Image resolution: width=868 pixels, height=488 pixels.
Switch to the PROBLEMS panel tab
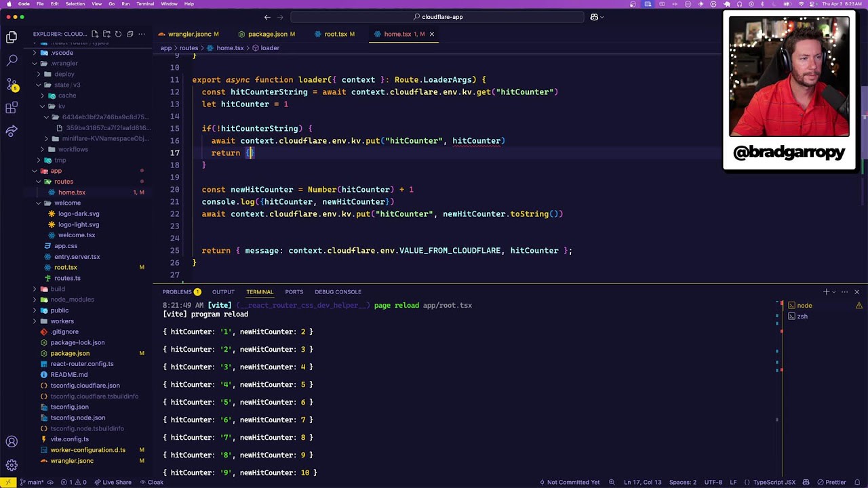point(177,292)
